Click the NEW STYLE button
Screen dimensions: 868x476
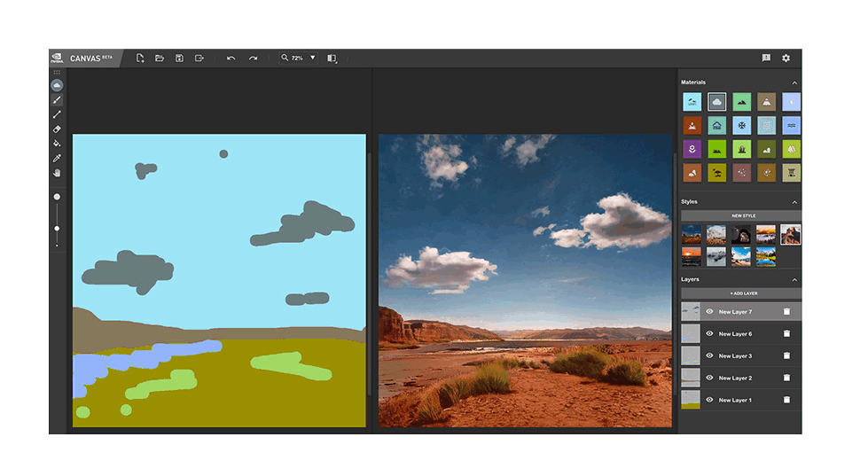[741, 216]
